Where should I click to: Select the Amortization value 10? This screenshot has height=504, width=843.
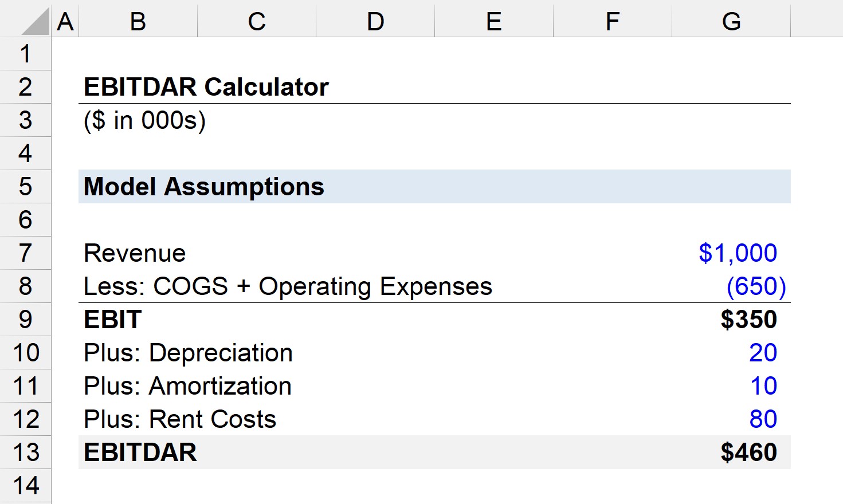763,386
